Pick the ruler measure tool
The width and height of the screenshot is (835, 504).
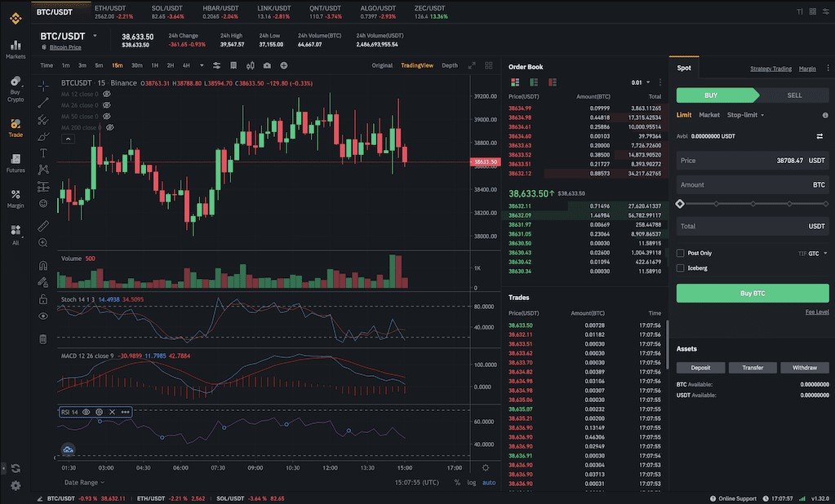43,225
